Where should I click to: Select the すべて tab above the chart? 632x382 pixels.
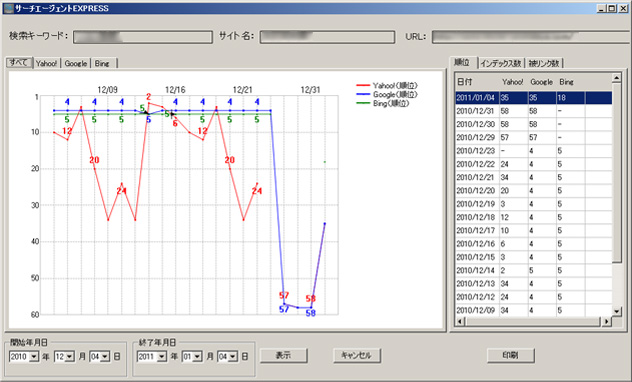pos(19,62)
